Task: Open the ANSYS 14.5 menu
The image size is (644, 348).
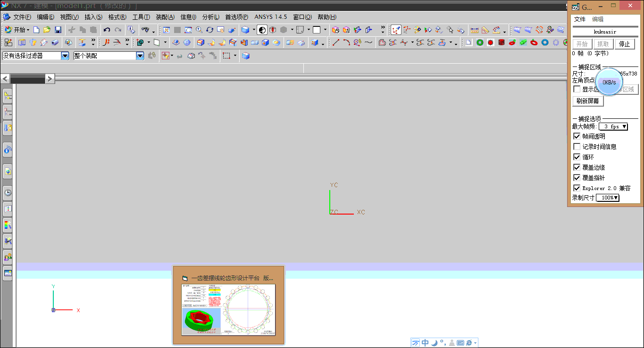Action: point(271,17)
